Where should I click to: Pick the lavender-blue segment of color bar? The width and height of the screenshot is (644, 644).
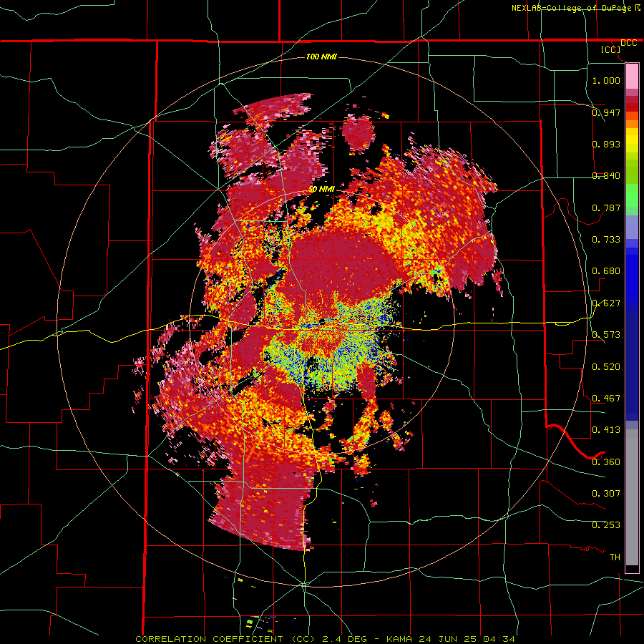click(632, 227)
